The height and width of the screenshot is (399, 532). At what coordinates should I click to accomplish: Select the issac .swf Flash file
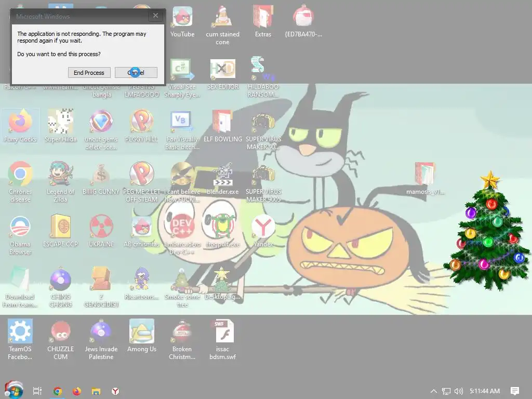click(222, 339)
